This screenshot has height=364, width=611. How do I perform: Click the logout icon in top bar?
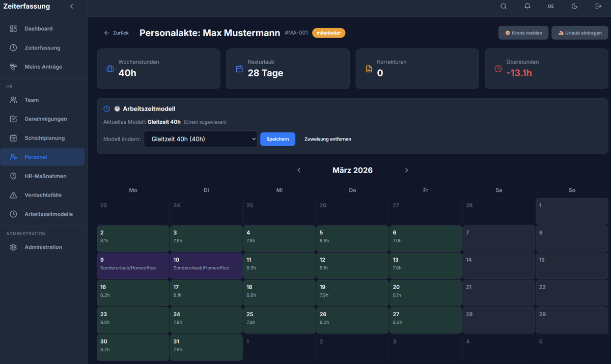click(598, 6)
